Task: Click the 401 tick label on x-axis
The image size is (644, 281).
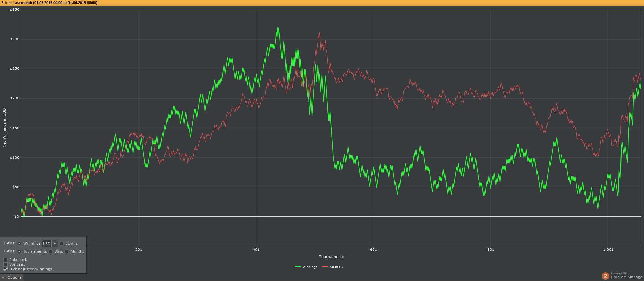Action: tap(256, 249)
